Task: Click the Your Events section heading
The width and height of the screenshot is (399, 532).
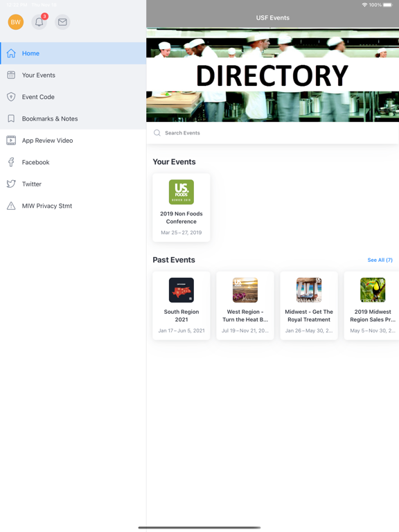Action: 174,162
